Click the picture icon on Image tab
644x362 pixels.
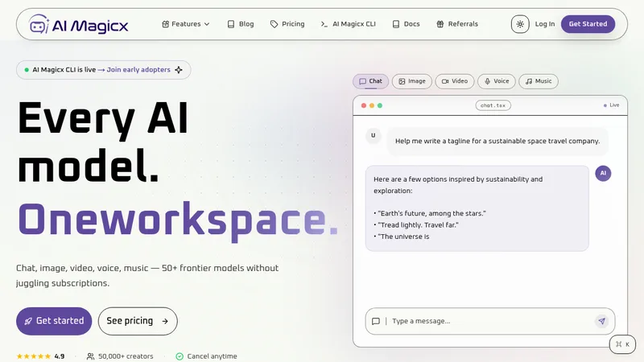pyautogui.click(x=402, y=81)
